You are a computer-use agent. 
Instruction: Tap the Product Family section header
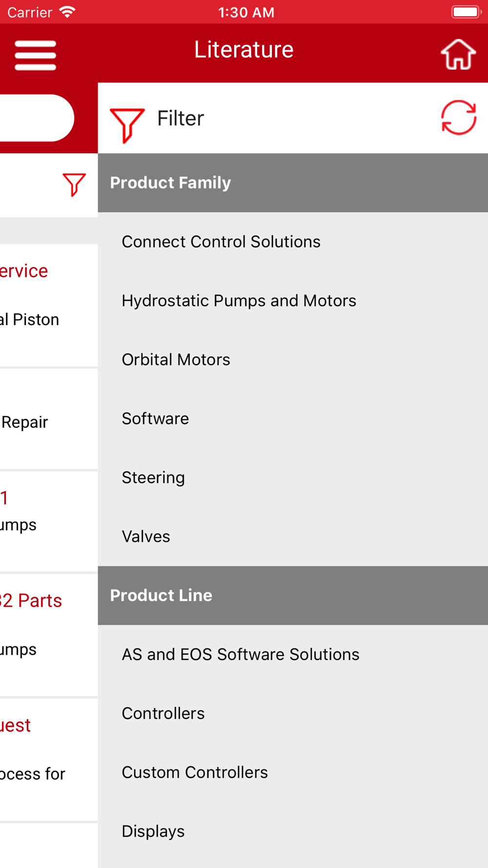293,183
